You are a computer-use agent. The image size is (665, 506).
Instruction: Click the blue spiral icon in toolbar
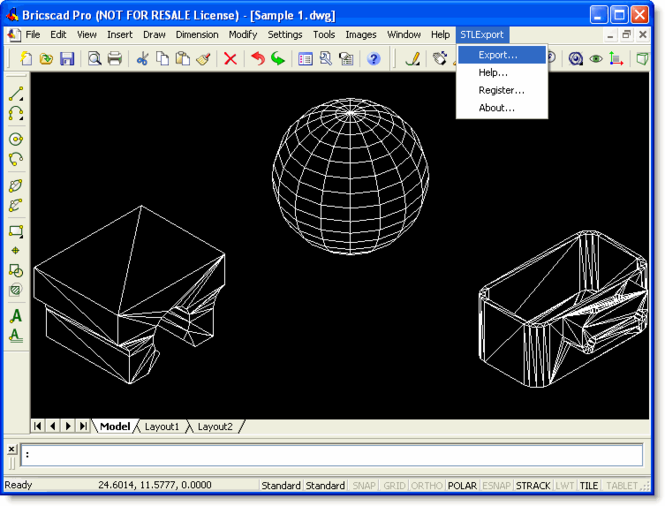pyautogui.click(x=576, y=59)
